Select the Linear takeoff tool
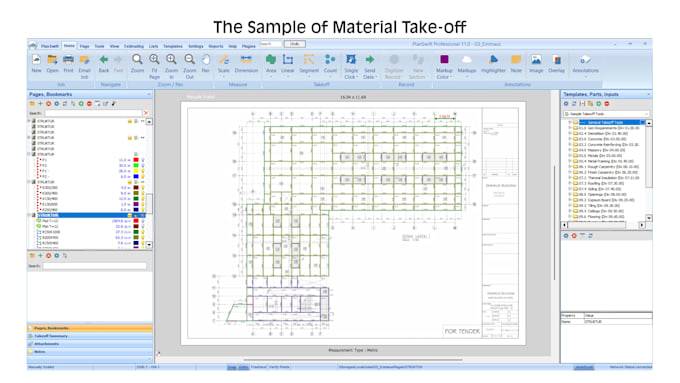This screenshot has height=383, width=680. tap(288, 59)
